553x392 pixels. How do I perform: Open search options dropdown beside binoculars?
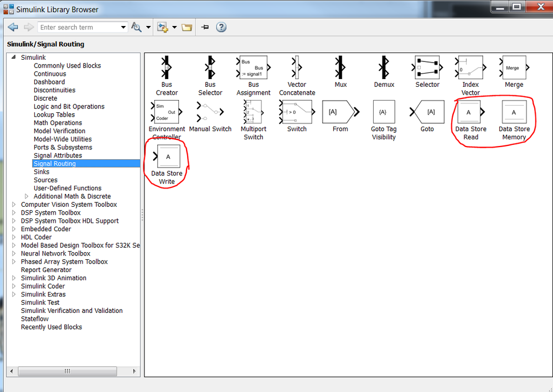point(148,27)
